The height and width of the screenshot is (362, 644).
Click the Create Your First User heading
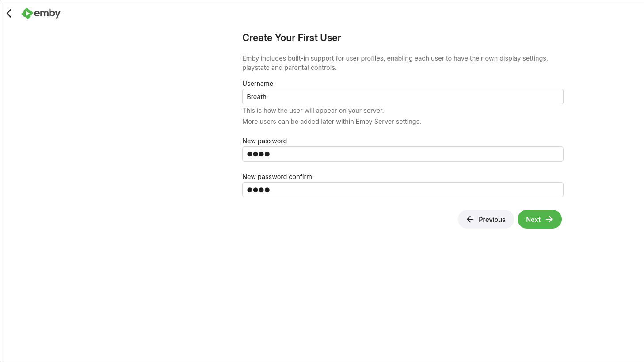point(292,38)
